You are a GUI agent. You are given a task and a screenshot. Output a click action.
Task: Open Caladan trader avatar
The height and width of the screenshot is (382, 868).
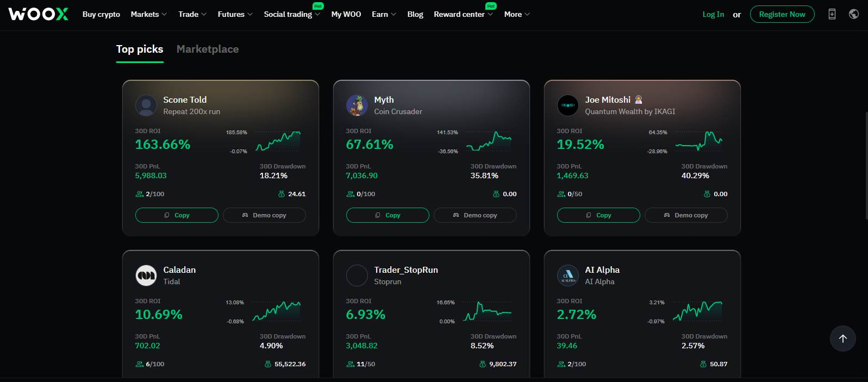point(146,275)
